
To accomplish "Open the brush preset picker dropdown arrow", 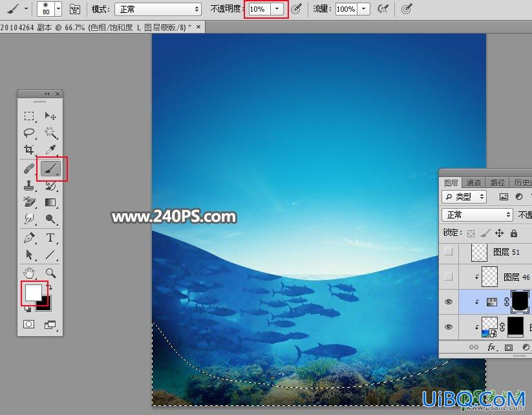I will [58, 9].
